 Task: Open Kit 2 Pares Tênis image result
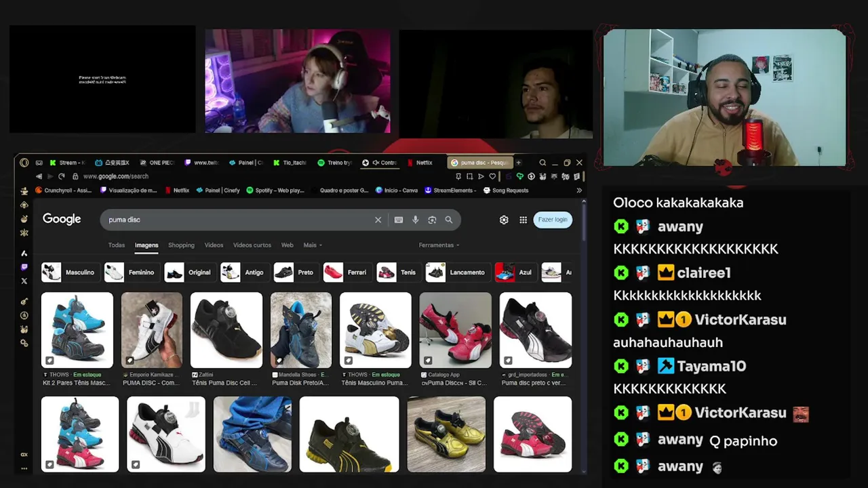tap(77, 330)
